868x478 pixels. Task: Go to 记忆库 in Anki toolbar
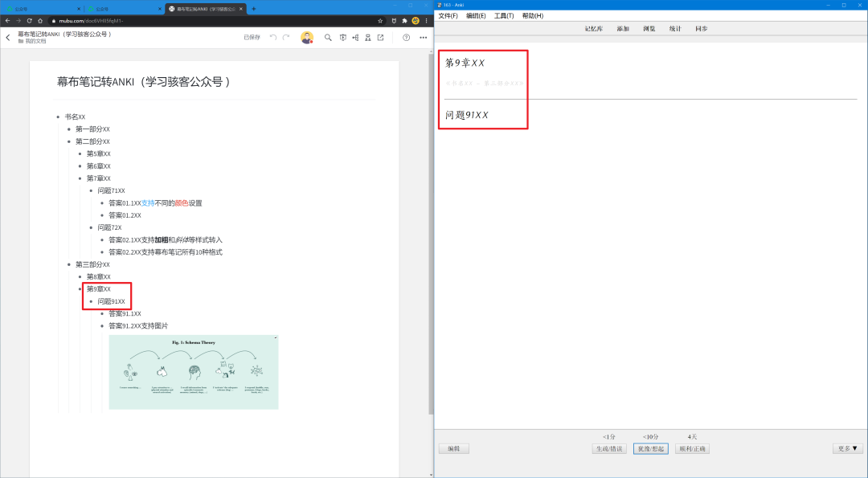click(x=593, y=29)
